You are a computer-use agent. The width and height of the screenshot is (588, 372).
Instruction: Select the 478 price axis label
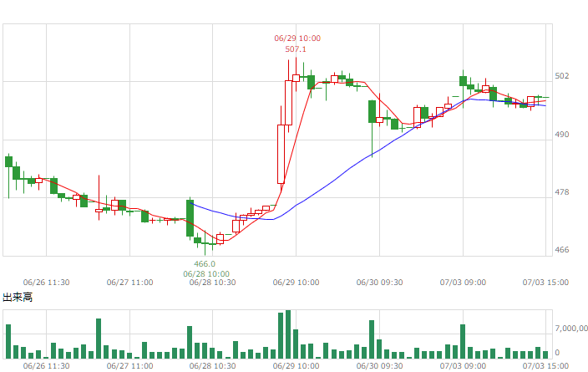click(x=562, y=192)
